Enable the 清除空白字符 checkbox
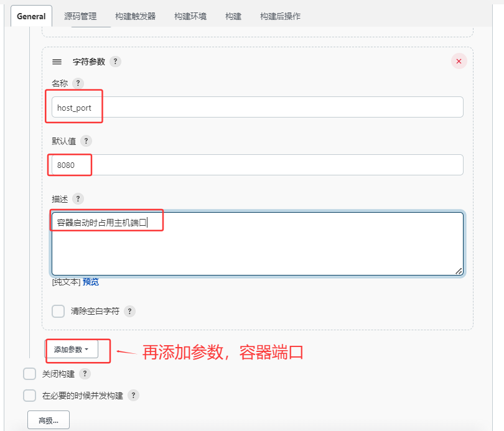The height and width of the screenshot is (431, 504). (58, 311)
